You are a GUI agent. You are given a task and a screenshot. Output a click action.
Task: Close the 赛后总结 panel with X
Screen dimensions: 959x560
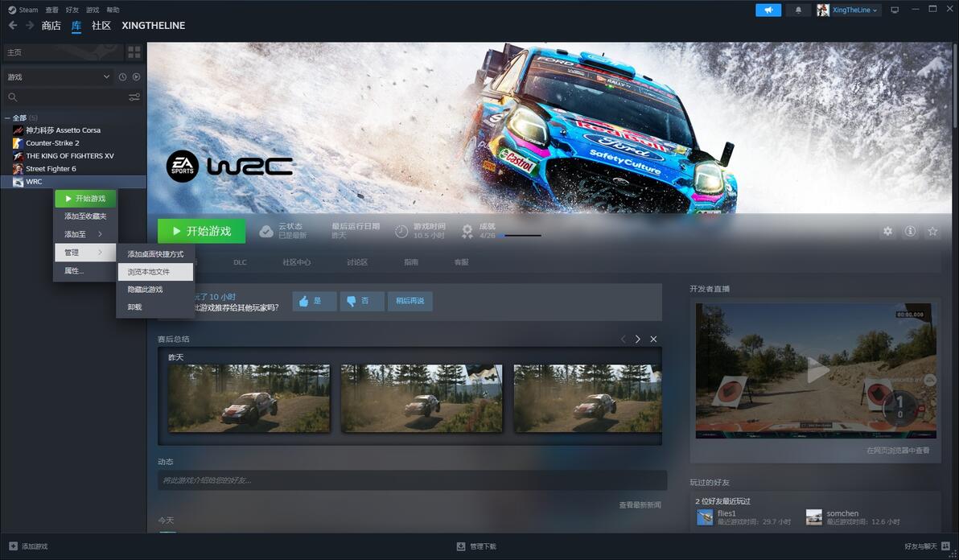coord(654,339)
